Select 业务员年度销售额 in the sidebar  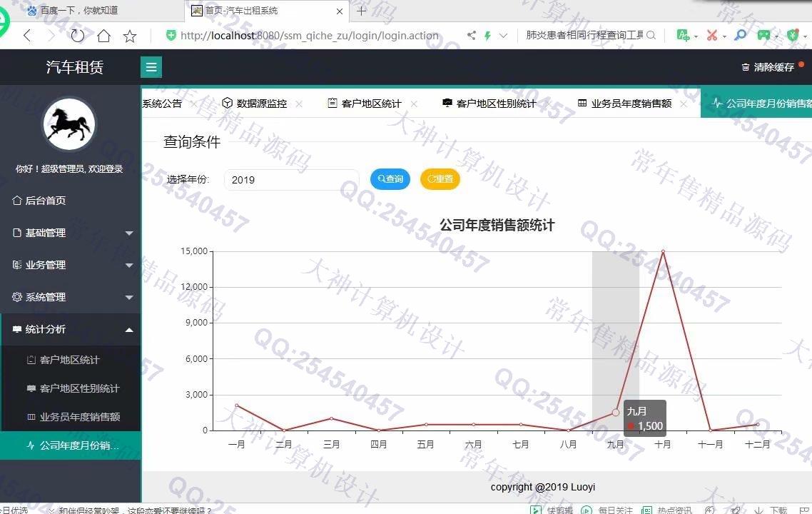70,417
